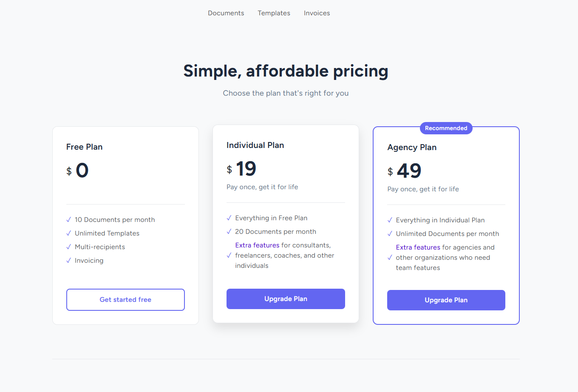Click the checkmark beside Unlimited Documents per month

point(390,233)
